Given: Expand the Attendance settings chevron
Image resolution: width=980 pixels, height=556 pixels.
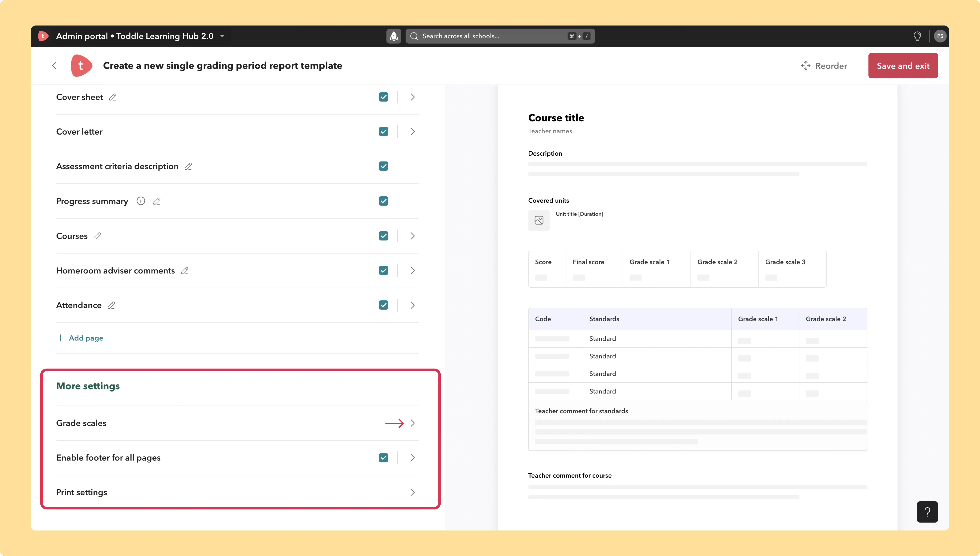Looking at the screenshot, I should tap(413, 305).
